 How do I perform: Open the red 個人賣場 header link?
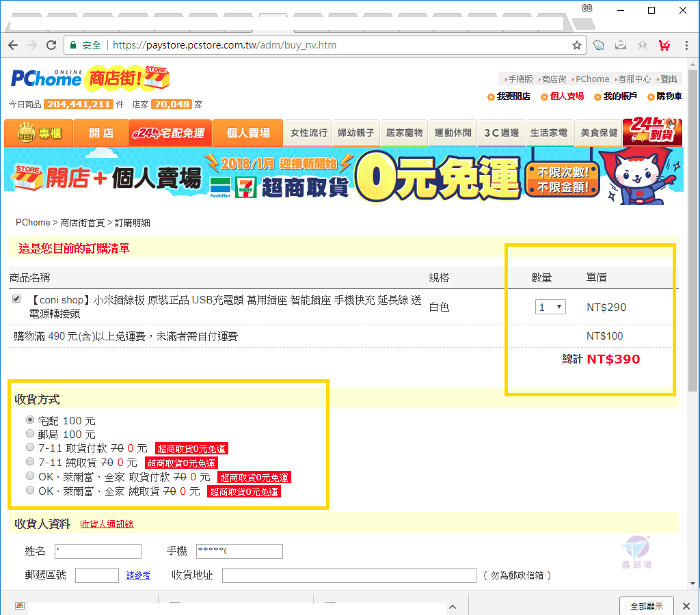567,96
